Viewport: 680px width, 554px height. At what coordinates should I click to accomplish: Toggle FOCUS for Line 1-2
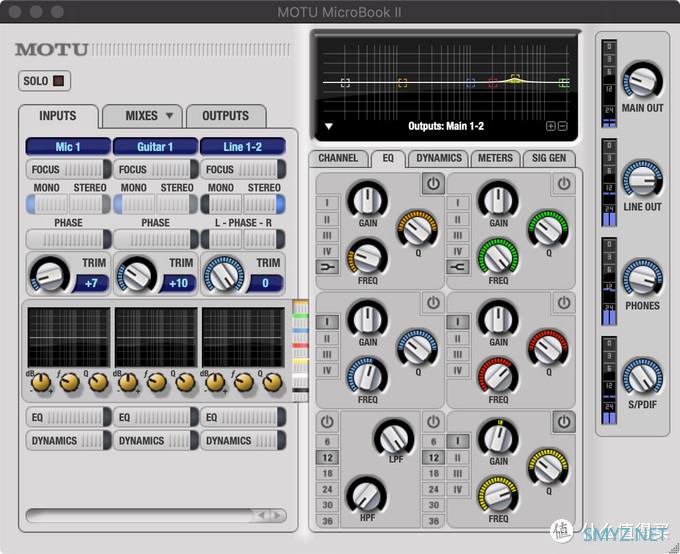[243, 169]
